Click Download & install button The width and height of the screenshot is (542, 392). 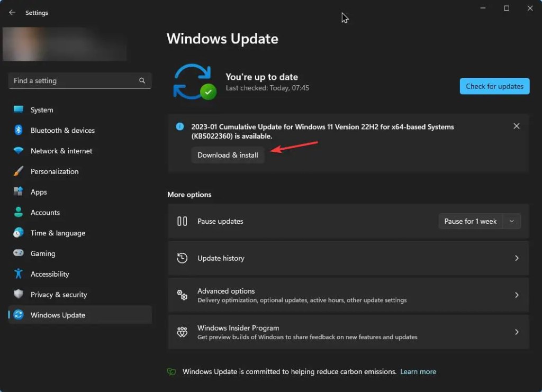(228, 155)
